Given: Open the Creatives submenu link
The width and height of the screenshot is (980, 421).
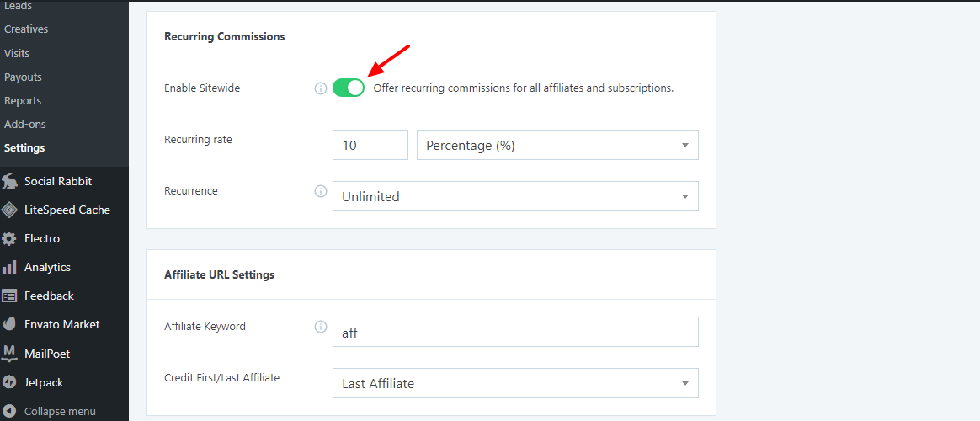Looking at the screenshot, I should point(26,29).
